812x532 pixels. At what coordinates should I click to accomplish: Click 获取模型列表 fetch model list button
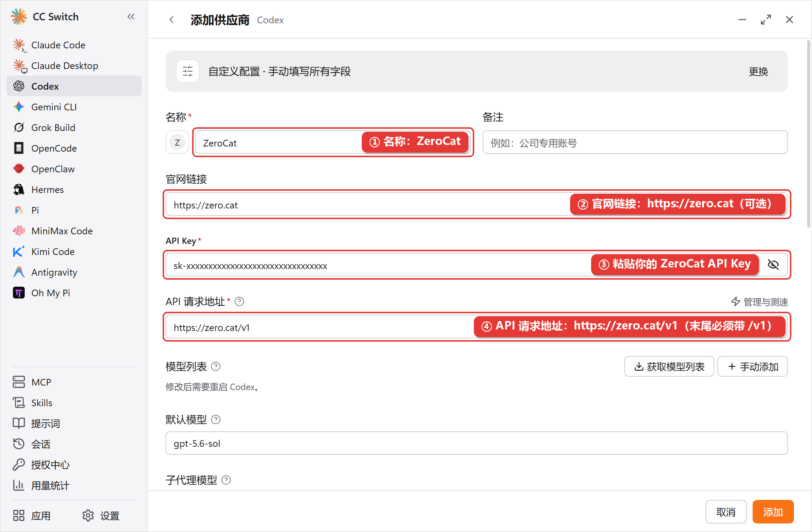[x=669, y=366]
